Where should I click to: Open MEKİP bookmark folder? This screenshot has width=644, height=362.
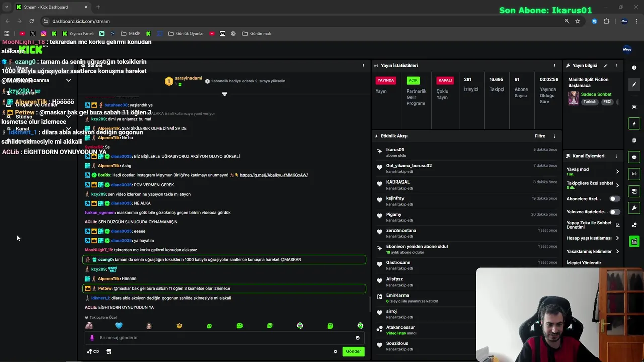coord(131,34)
